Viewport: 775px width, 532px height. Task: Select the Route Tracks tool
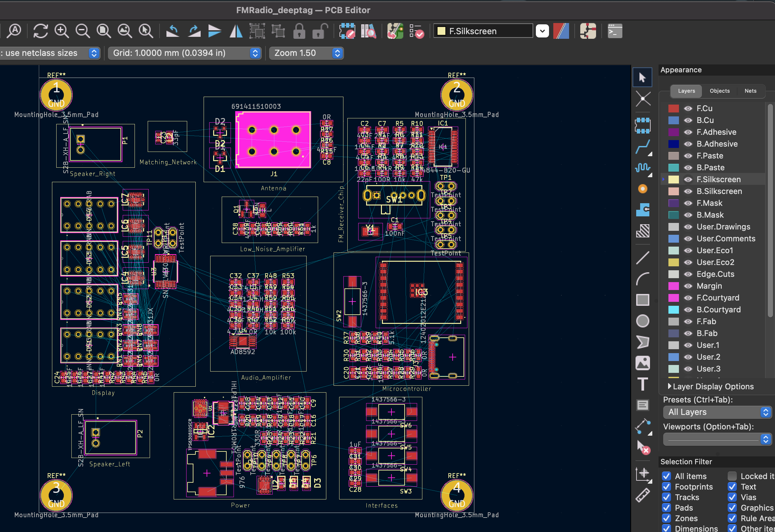tap(643, 147)
